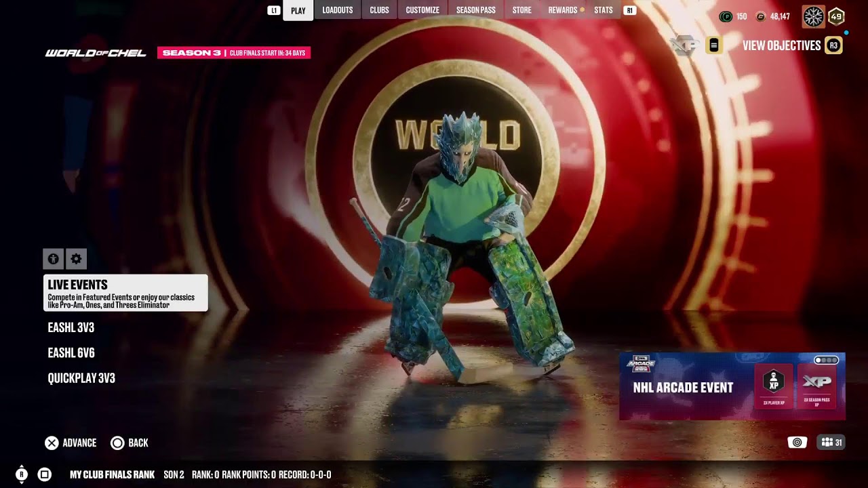The image size is (868, 488).
Task: Click the green points currency icon
Action: pos(726,16)
